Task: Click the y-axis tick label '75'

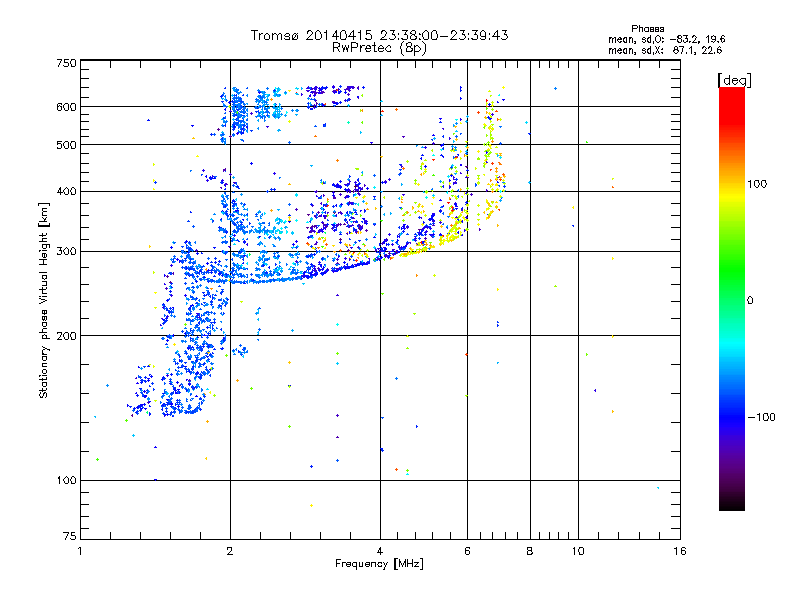Action: [70, 536]
